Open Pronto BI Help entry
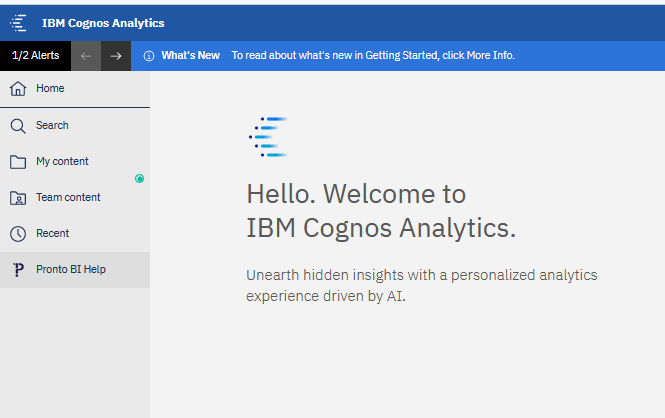Image resolution: width=665 pixels, height=418 pixels. (x=75, y=270)
